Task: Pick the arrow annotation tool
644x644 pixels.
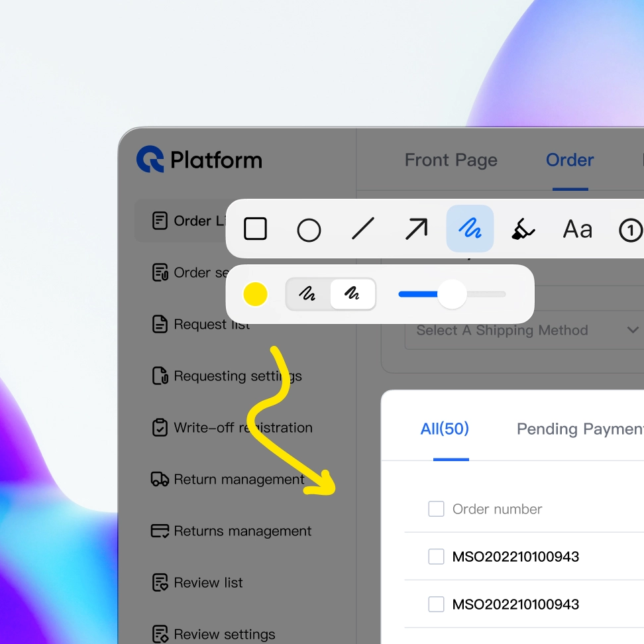Action: [417, 229]
